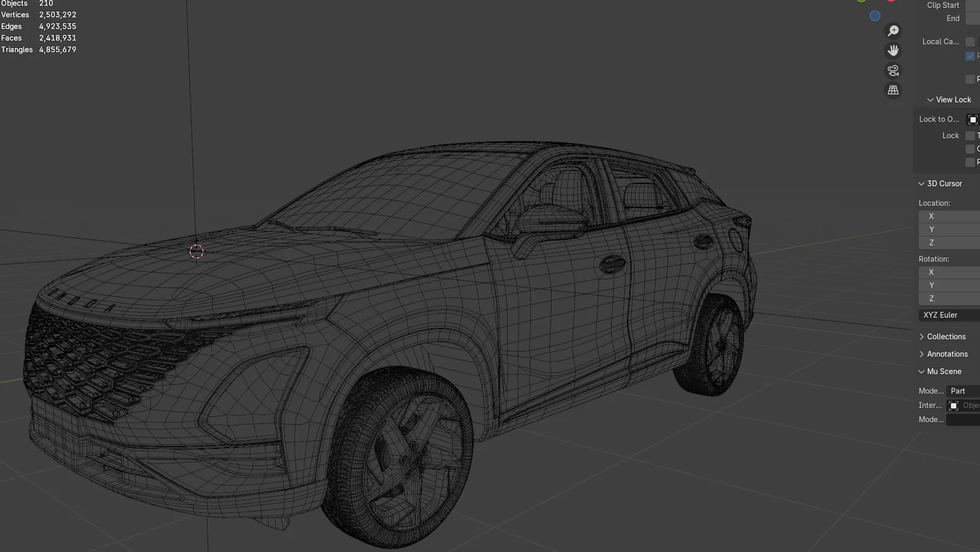Click the empty bottom Mode field in Mu Scene
Viewport: 980px width, 552px height.
click(963, 420)
